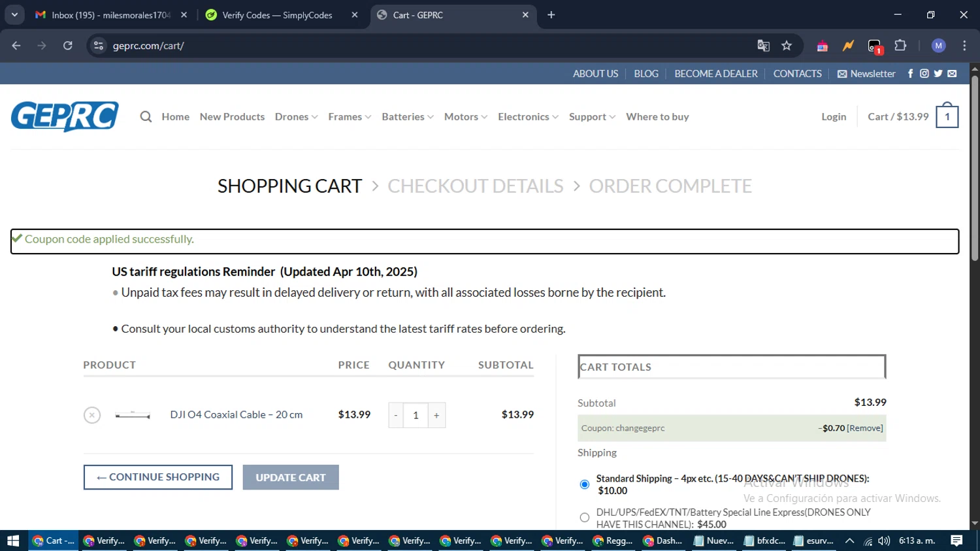Image resolution: width=980 pixels, height=551 pixels.
Task: Open the GEPRC logo home link
Action: point(65,116)
